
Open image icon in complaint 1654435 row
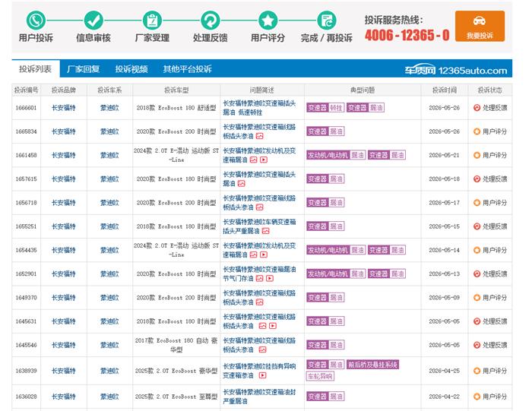point(253,255)
